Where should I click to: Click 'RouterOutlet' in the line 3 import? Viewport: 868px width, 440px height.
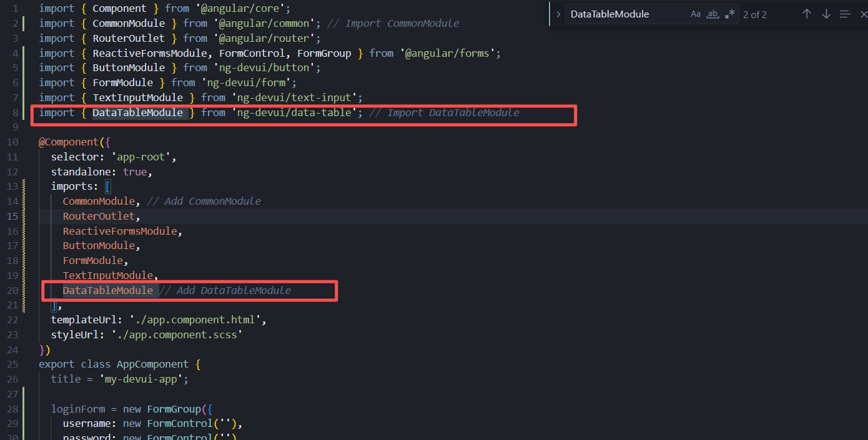point(129,38)
